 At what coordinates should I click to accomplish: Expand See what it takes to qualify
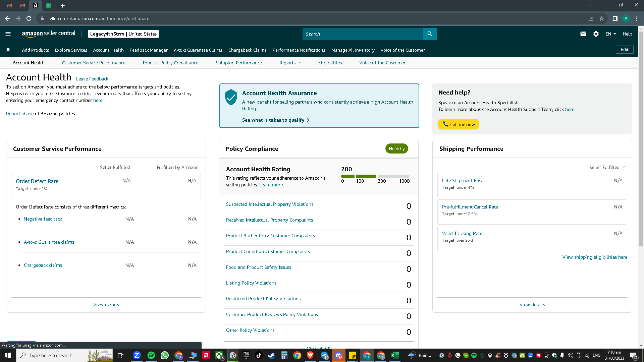coord(276,120)
